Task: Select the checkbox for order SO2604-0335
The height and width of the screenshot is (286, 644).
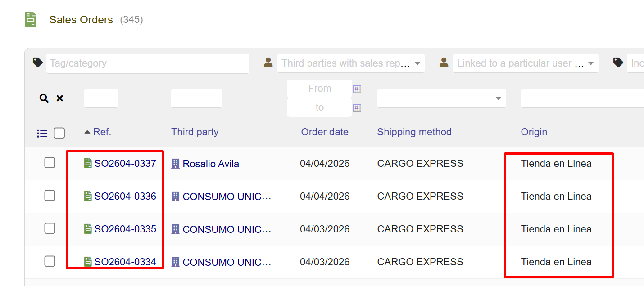Action: point(50,228)
